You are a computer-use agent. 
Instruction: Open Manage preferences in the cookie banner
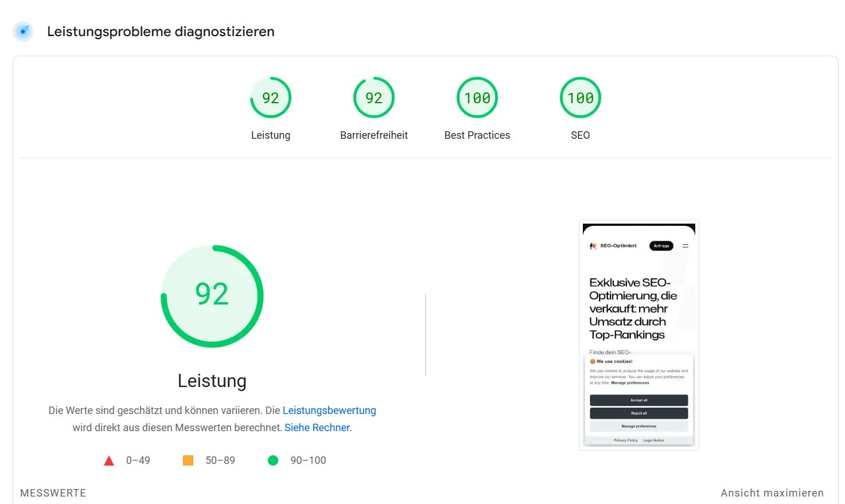point(638,426)
